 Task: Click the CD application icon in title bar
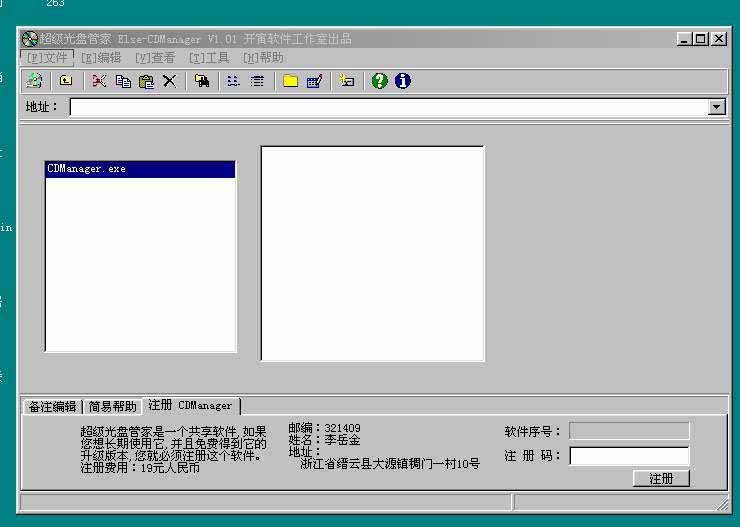coord(30,39)
